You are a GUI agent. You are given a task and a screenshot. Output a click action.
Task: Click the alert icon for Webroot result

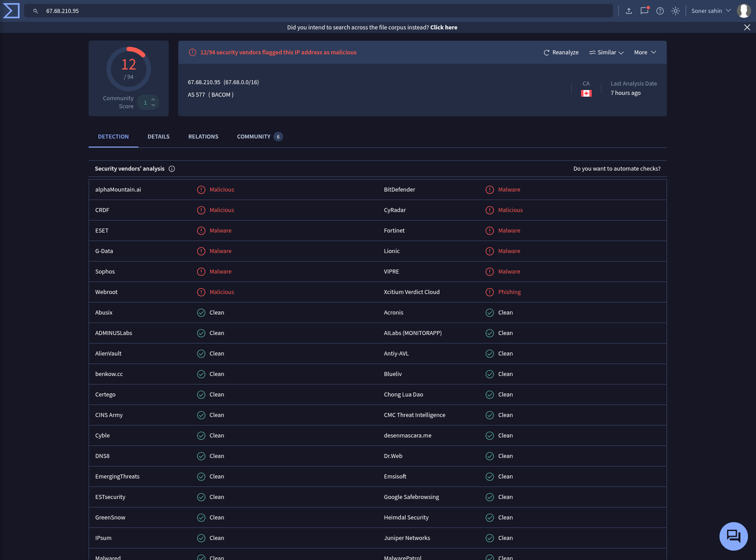(x=201, y=292)
